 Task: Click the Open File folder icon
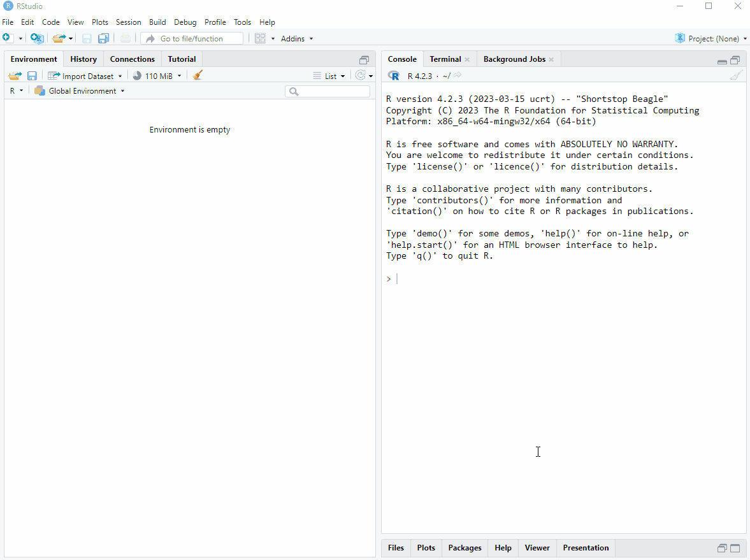pyautogui.click(x=59, y=38)
